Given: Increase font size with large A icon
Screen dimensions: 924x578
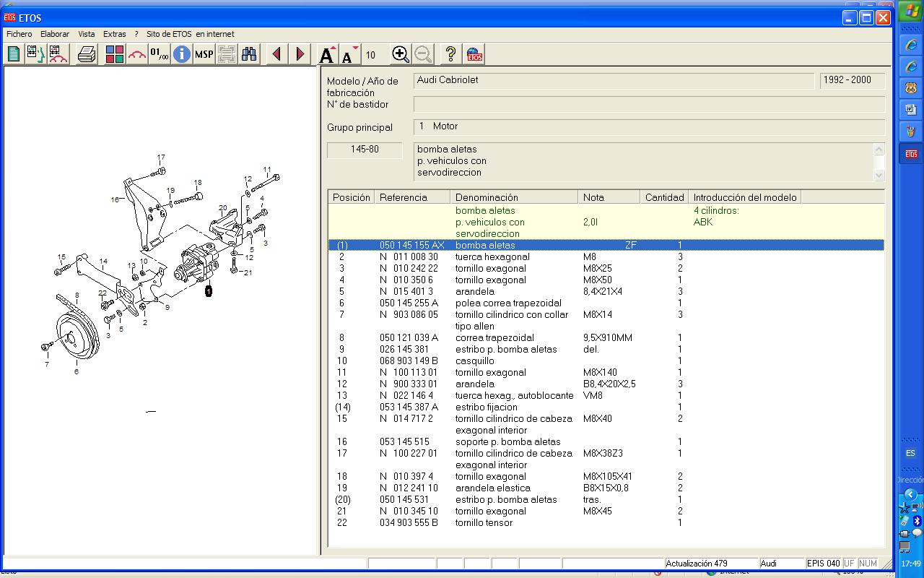Looking at the screenshot, I should coord(327,54).
